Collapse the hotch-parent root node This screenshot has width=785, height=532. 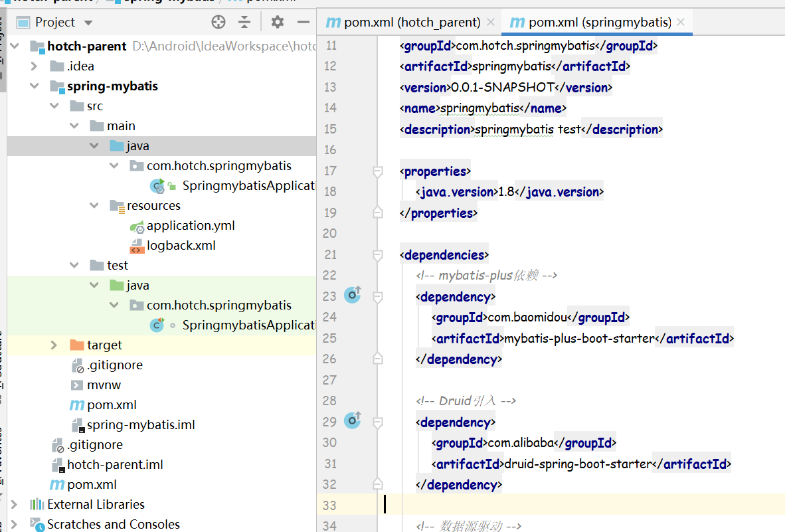tap(15, 46)
